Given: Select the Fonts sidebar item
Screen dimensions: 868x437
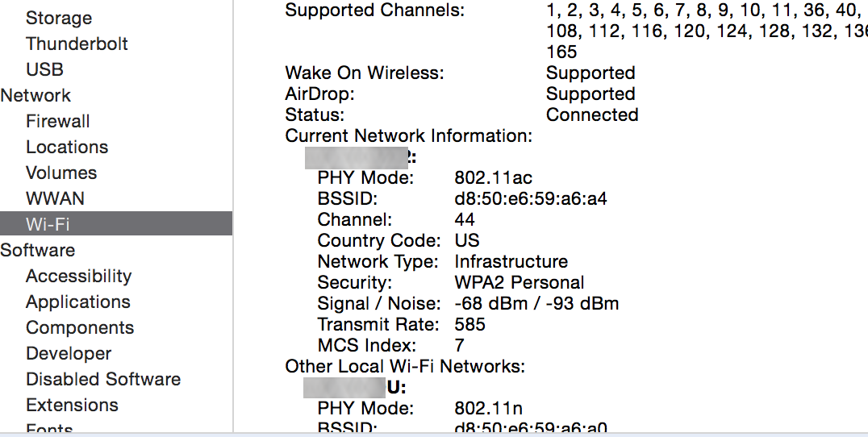Looking at the screenshot, I should [x=49, y=429].
